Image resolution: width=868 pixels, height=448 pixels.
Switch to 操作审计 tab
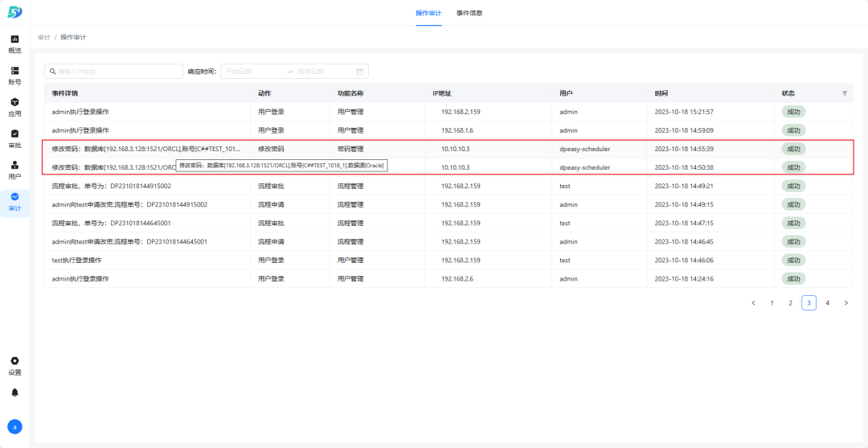(428, 13)
